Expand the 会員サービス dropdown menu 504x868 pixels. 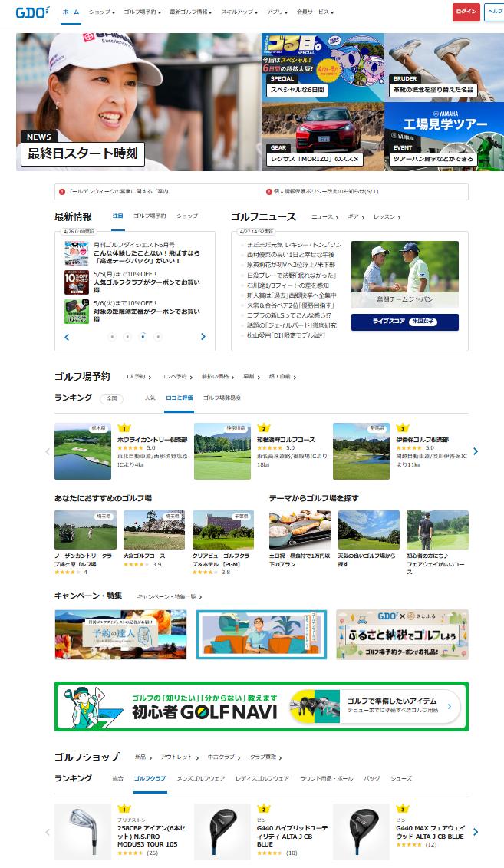(315, 12)
